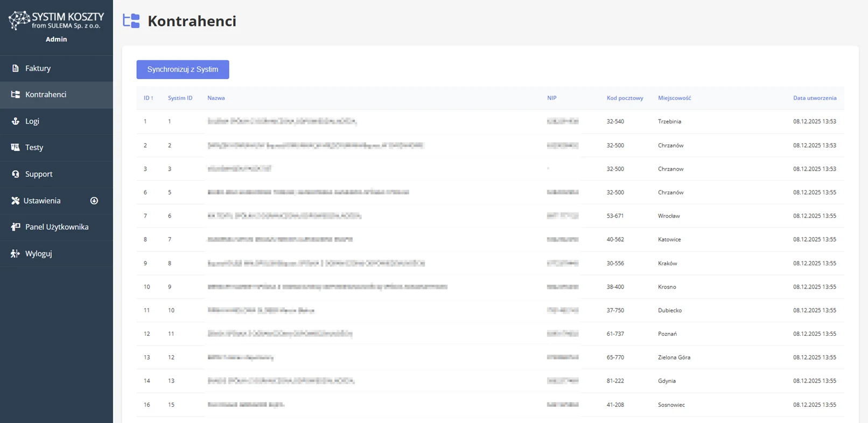Select the Wrocław contractor row
The width and height of the screenshot is (868, 423).
[669, 216]
